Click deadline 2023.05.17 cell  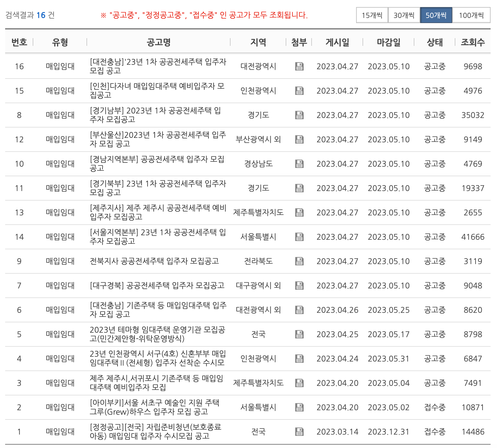[x=389, y=334]
